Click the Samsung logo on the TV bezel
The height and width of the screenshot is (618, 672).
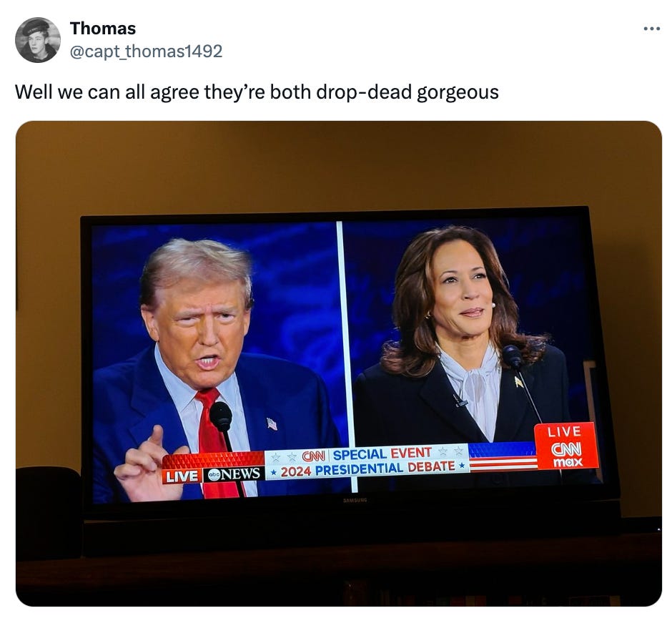355,500
